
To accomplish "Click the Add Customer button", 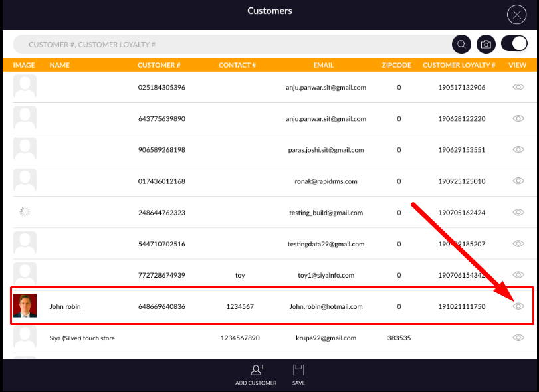I will (x=256, y=375).
